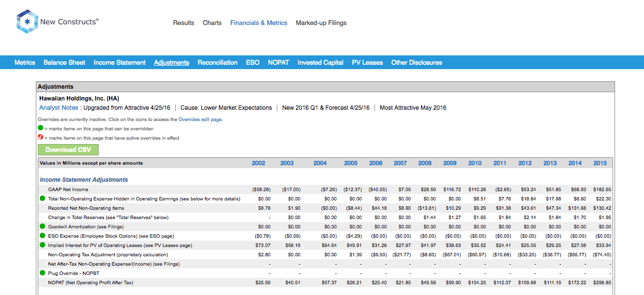Select the Adjustments tab
Viewport: 644px width, 295px height.
pos(171,63)
